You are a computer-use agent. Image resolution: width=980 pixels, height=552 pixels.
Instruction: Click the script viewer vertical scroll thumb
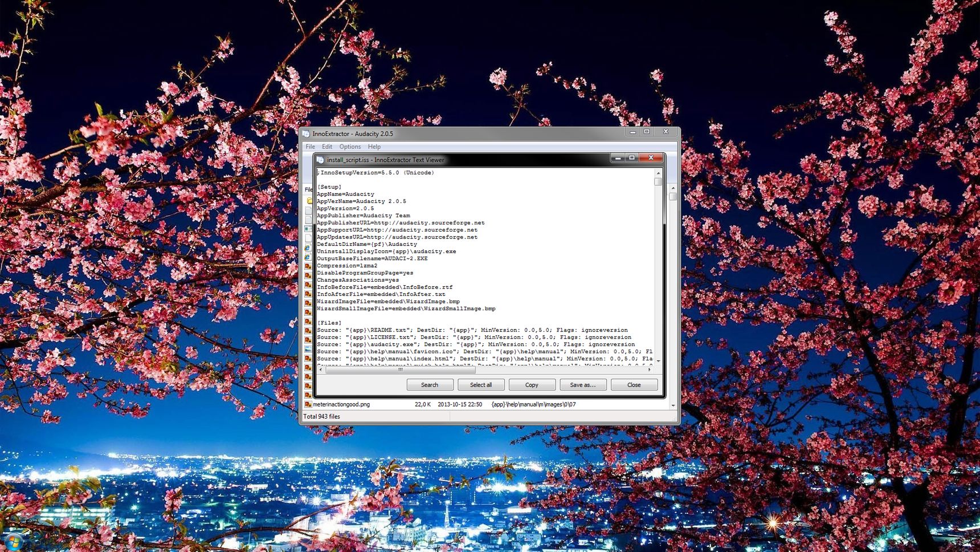pyautogui.click(x=658, y=181)
